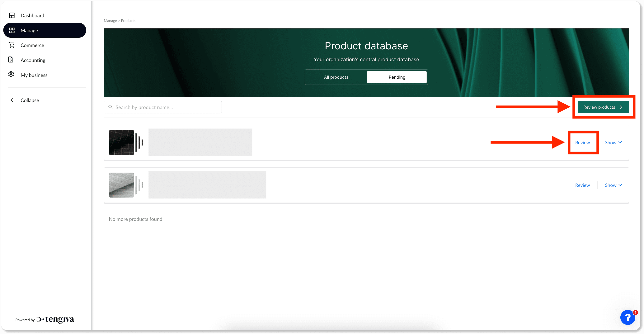Click Review link for first product
This screenshot has width=644, height=334.
coord(582,142)
